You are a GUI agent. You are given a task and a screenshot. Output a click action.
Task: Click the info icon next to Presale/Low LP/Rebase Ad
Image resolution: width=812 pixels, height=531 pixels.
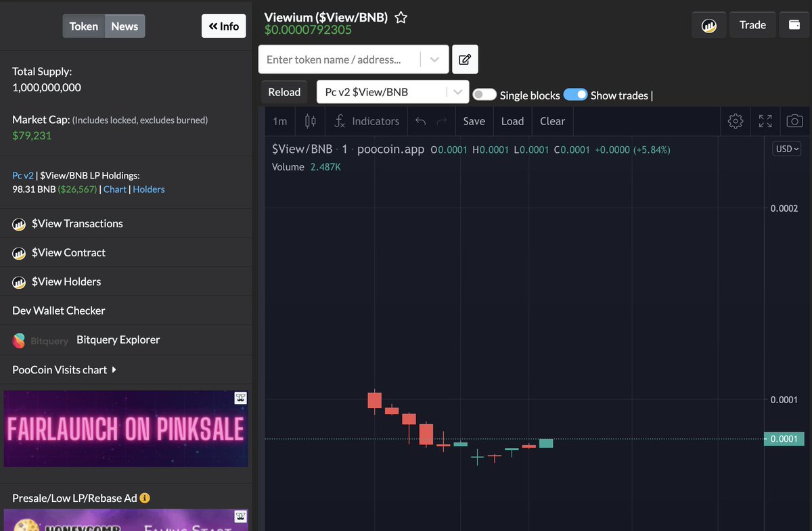click(144, 498)
